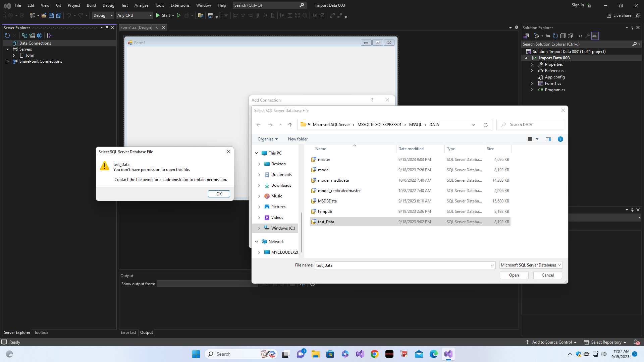Image resolution: width=644 pixels, height=362 pixels.
Task: Click the Start debugging button
Action: coord(163,15)
